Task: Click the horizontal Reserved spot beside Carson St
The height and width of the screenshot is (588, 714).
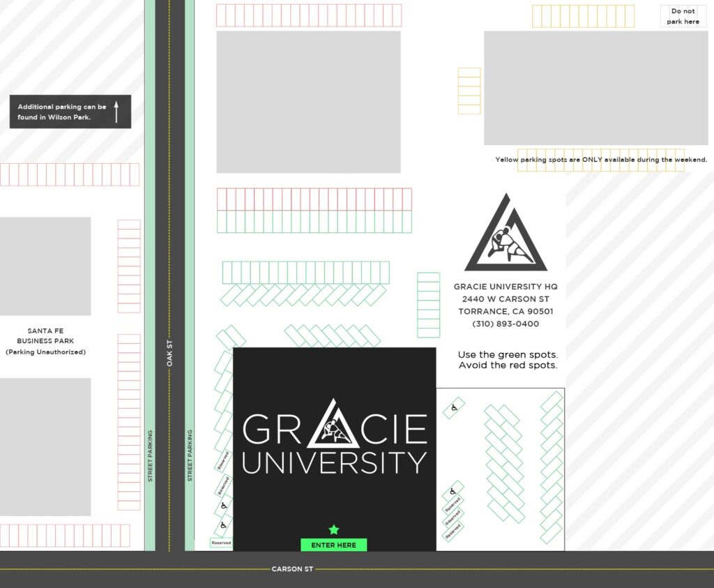Action: [x=221, y=543]
